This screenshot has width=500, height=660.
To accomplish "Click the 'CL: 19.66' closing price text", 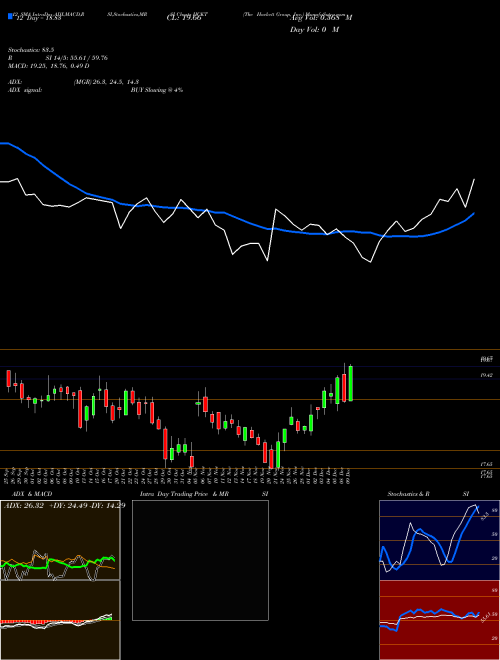I will tap(184, 18).
